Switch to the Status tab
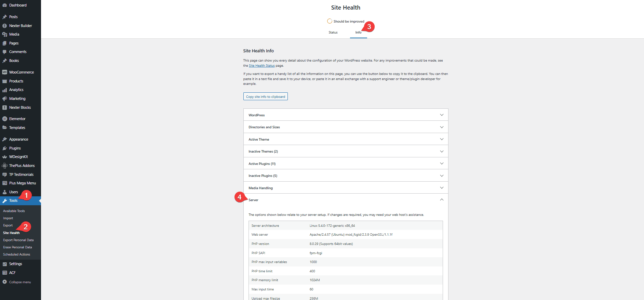The height and width of the screenshot is (300, 644). 333,32
